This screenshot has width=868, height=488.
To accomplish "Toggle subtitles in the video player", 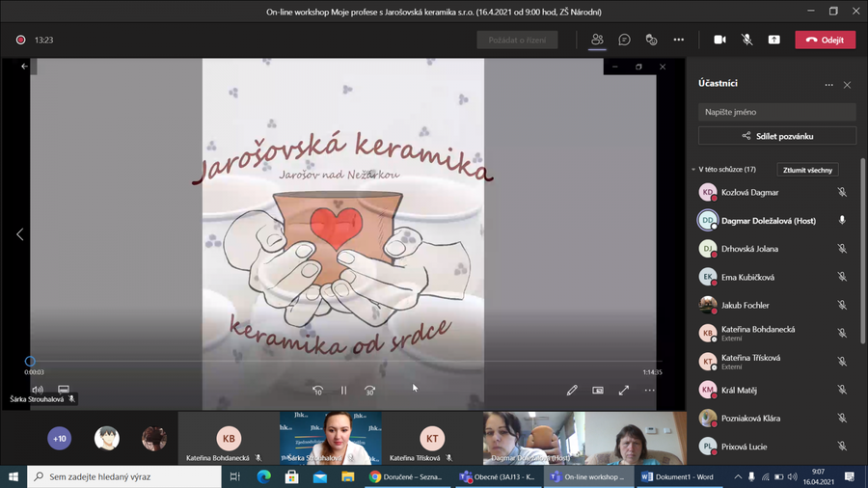I will [64, 390].
